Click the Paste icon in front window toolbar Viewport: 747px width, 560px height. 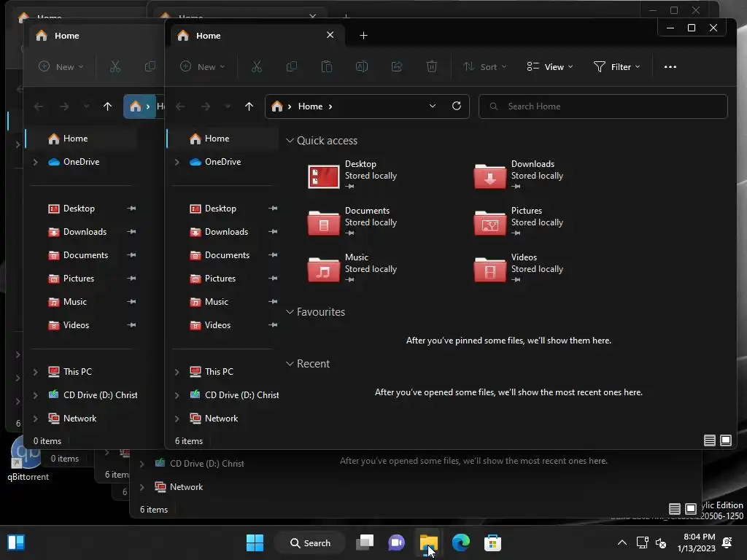point(327,66)
